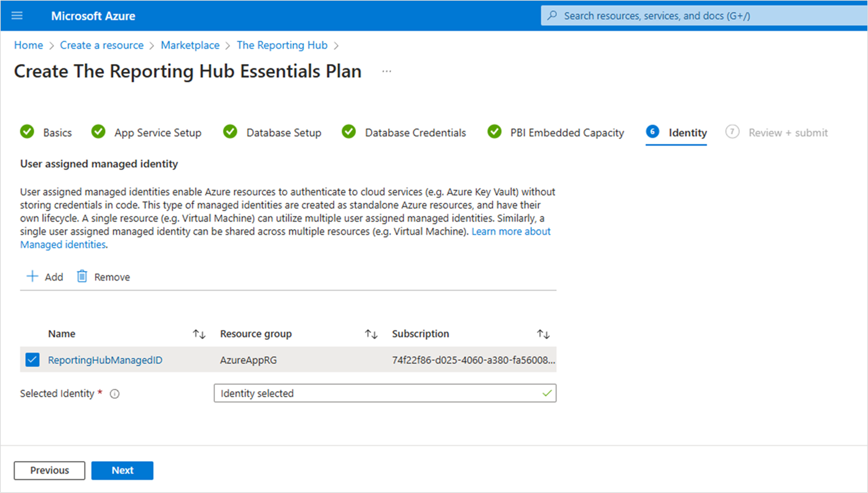868x493 pixels.
Task: Click the search magnifier icon
Action: (x=552, y=16)
